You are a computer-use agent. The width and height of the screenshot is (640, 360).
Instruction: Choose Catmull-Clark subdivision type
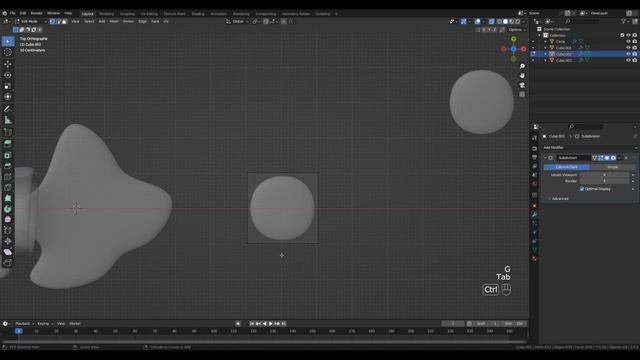click(x=567, y=167)
